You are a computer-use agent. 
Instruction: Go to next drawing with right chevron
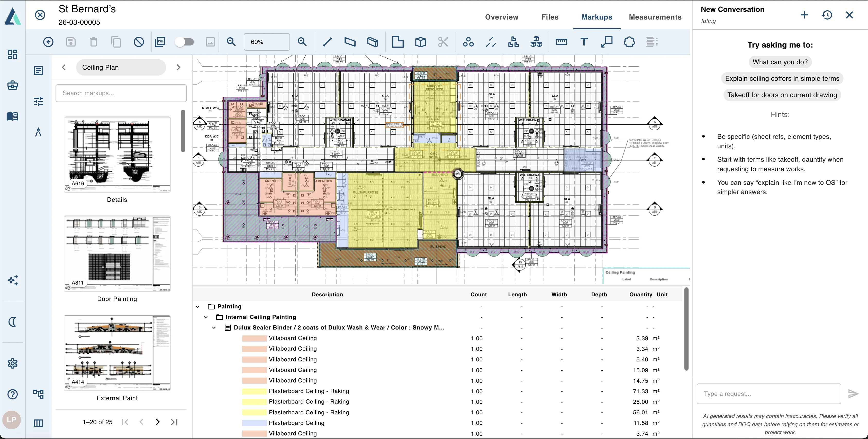point(178,67)
